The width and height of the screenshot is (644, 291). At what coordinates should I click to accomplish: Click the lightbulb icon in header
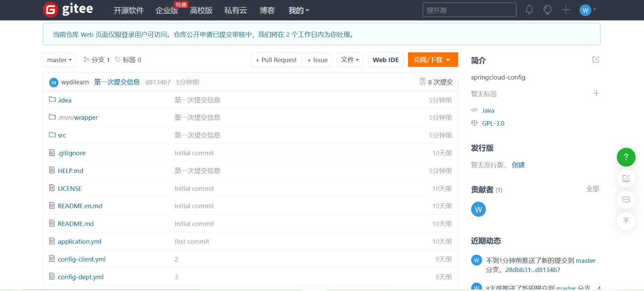tap(548, 10)
